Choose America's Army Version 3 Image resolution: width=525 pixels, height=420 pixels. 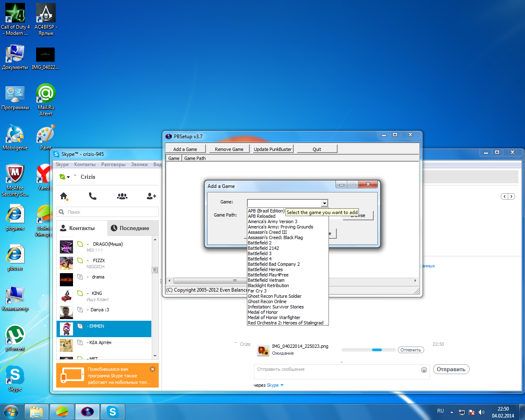pyautogui.click(x=288, y=221)
